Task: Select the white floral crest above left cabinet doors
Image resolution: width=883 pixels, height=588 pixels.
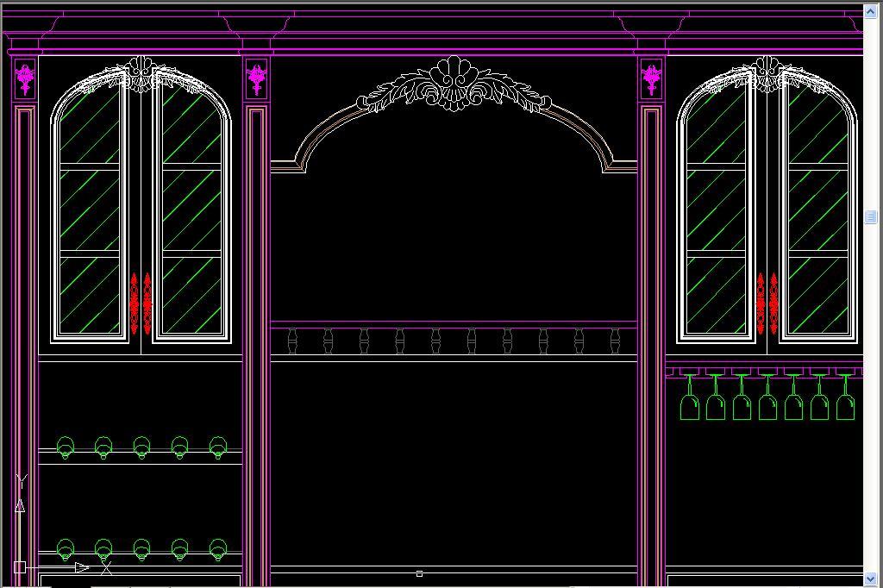Action: 141,75
